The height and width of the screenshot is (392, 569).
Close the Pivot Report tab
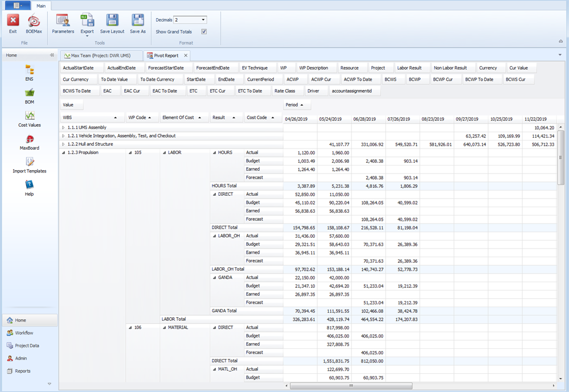(x=186, y=56)
